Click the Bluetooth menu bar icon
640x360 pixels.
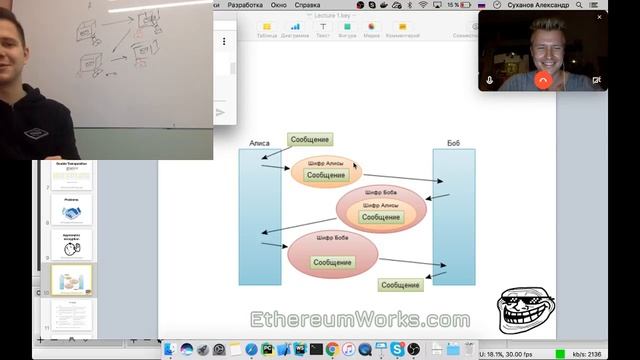[410, 5]
